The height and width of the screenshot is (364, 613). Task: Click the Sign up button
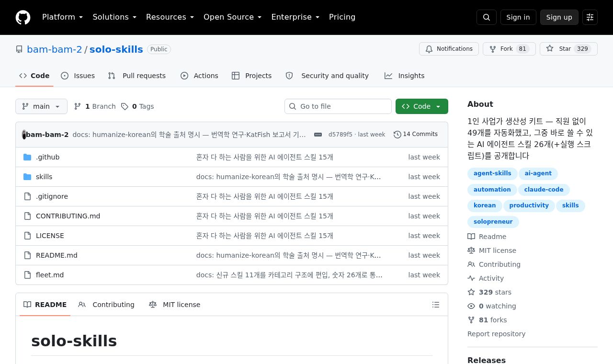pyautogui.click(x=559, y=17)
